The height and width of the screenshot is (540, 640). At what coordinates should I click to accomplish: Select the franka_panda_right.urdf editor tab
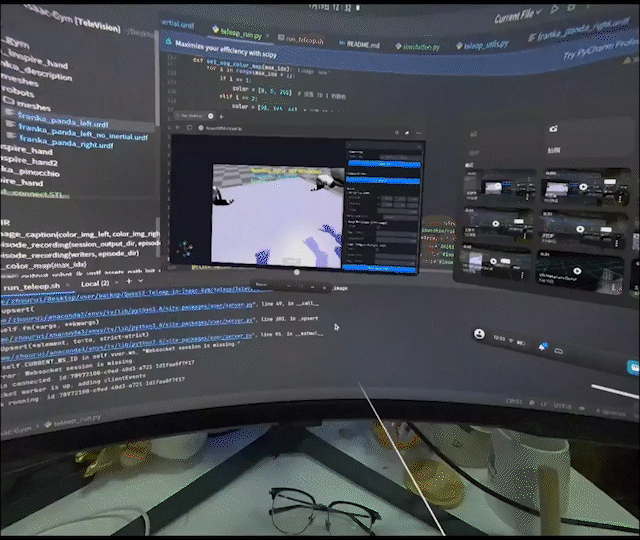click(580, 30)
